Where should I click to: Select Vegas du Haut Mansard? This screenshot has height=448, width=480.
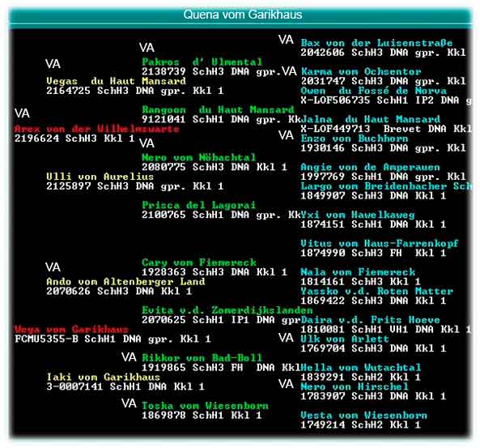pyautogui.click(x=116, y=81)
